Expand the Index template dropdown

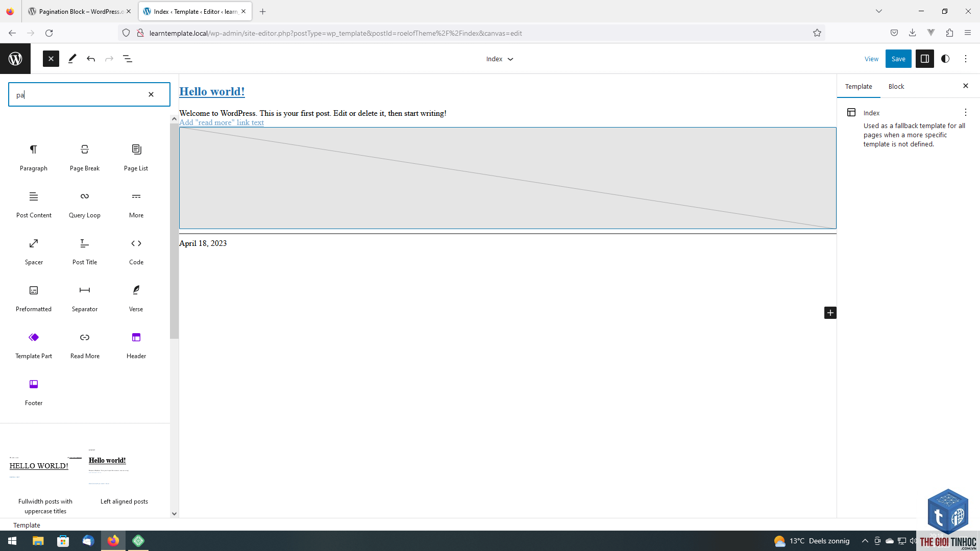pos(500,59)
